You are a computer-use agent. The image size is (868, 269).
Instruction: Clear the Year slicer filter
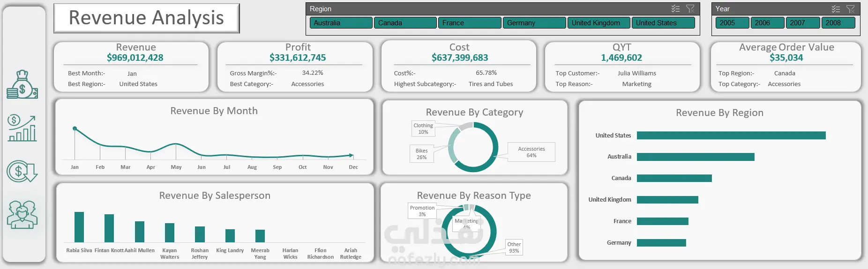pyautogui.click(x=851, y=9)
